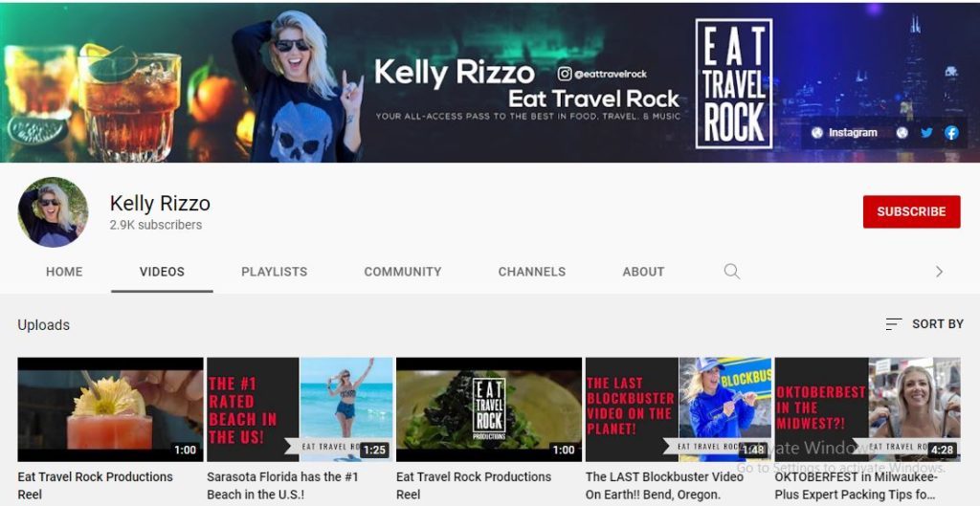980x506 pixels.
Task: Open the Oktoberbest in the Midwest thumbnail
Action: pyautogui.click(x=868, y=409)
